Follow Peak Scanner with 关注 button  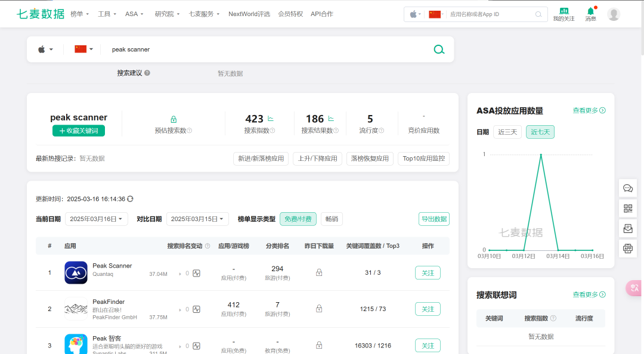tap(428, 273)
